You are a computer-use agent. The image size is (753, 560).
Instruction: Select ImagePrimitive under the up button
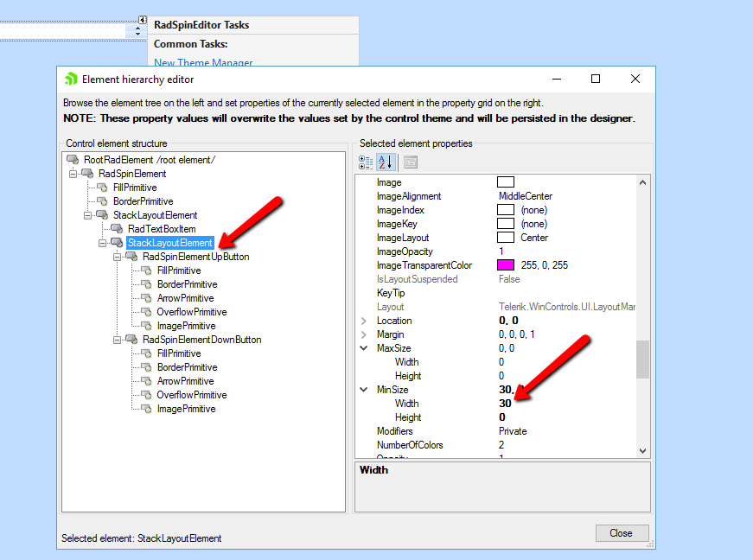(x=187, y=326)
